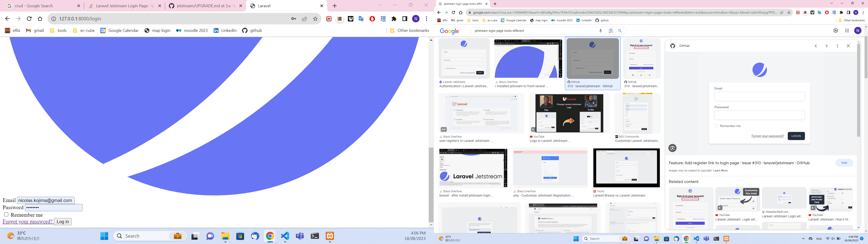
Task: Expand the Other bookmarks folder in the Laravel window
Action: [409, 30]
